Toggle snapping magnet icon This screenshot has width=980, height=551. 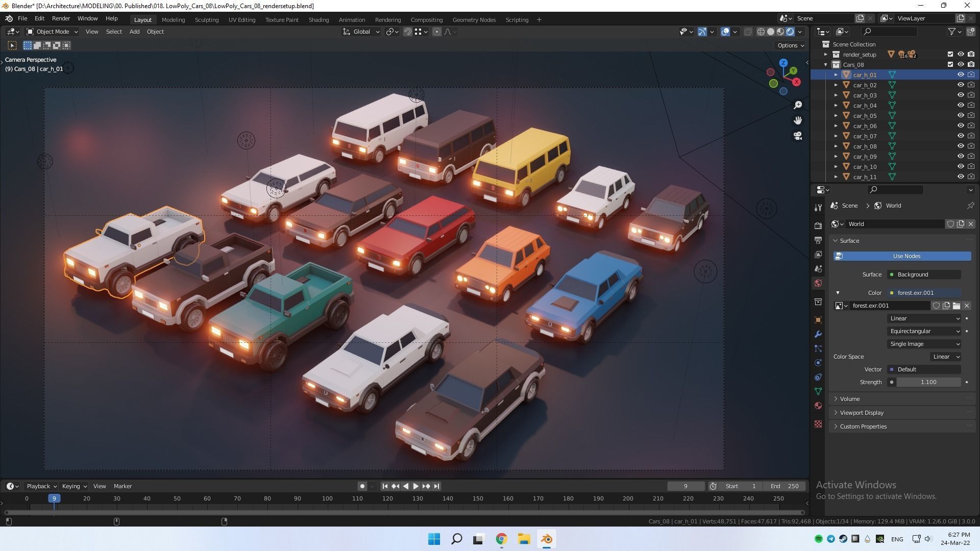click(x=407, y=32)
